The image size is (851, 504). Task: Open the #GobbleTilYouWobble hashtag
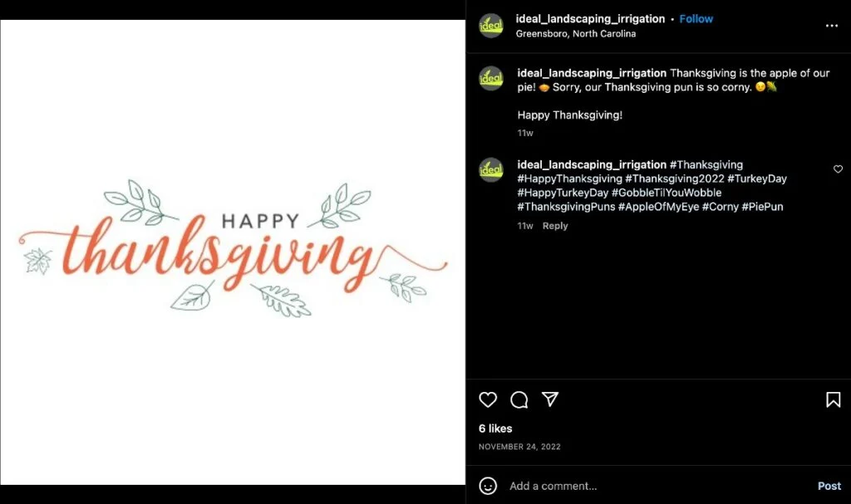click(x=667, y=193)
